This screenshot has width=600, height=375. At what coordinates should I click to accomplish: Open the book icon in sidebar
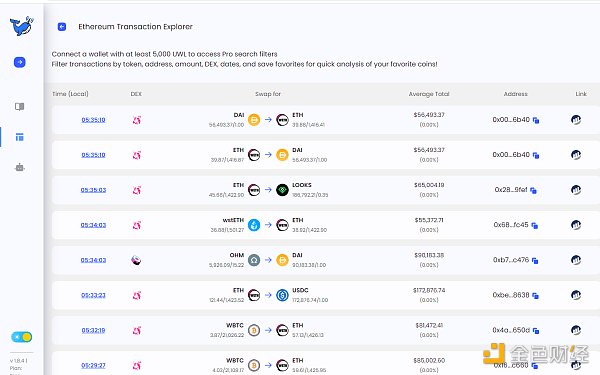(x=20, y=107)
